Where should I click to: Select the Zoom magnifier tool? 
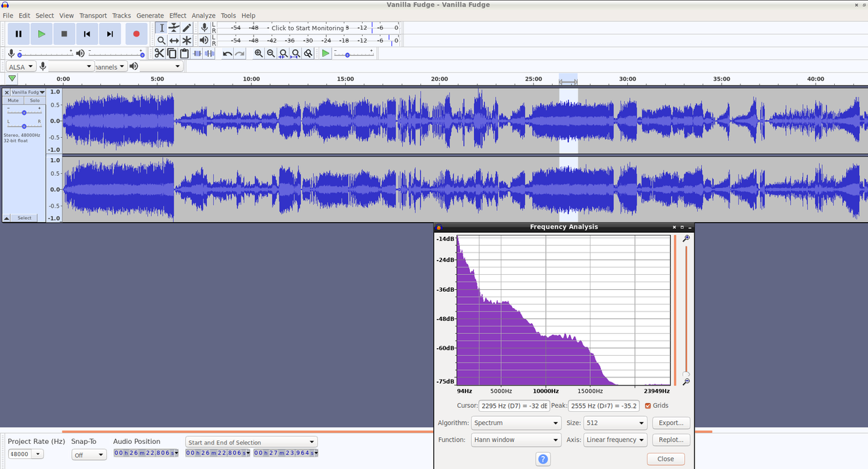161,41
